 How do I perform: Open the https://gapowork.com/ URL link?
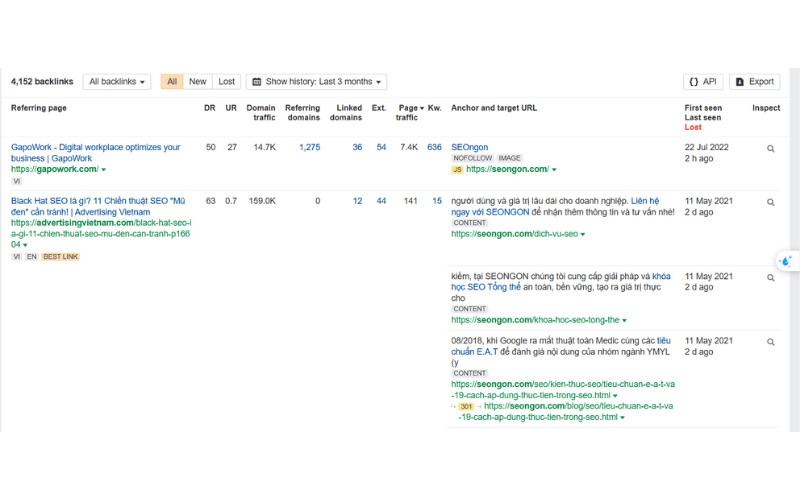pos(55,169)
